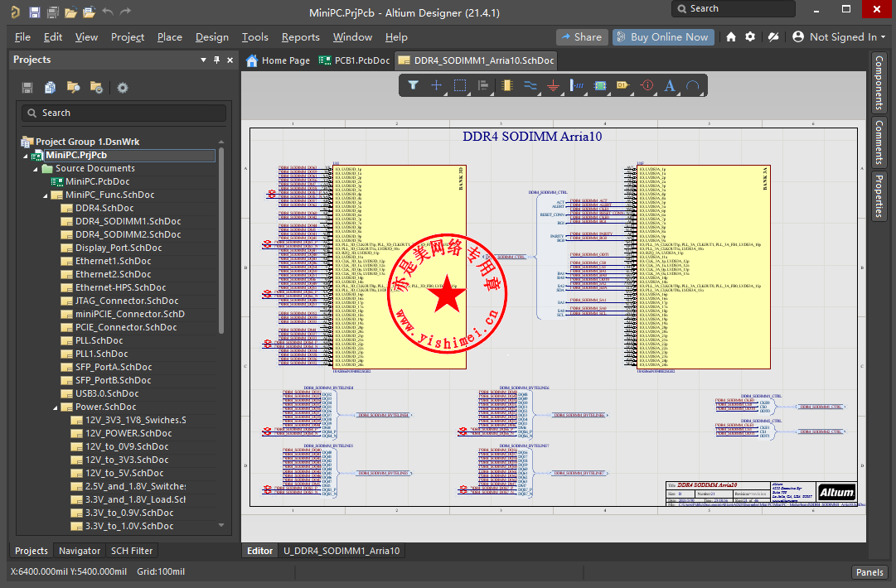Place a Sheet Symbol

click(600, 85)
